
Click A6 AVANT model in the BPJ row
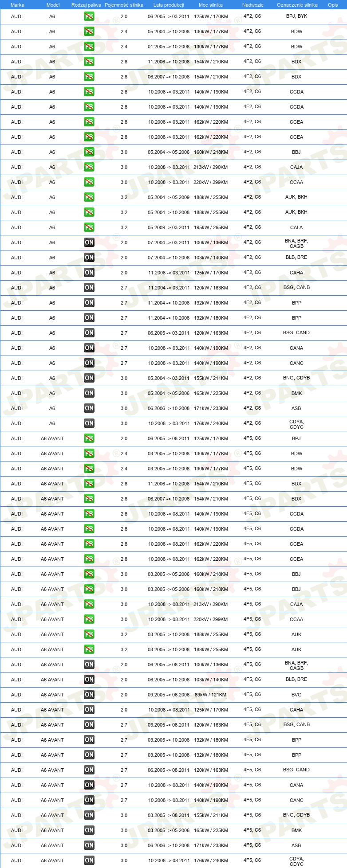(x=52, y=438)
